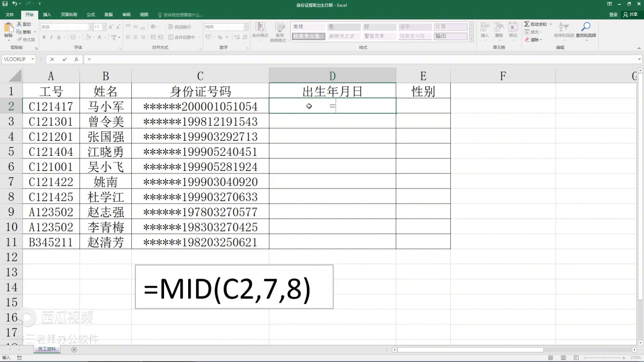Cancel formula entry with X
The image size is (644, 362).
(52, 59)
